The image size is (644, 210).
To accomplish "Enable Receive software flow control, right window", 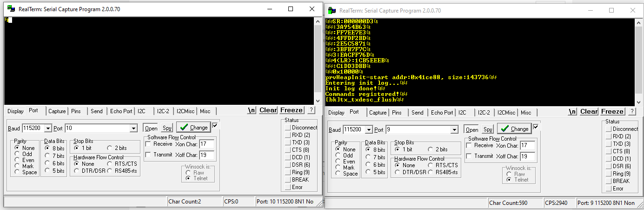I will pyautogui.click(x=480, y=145).
